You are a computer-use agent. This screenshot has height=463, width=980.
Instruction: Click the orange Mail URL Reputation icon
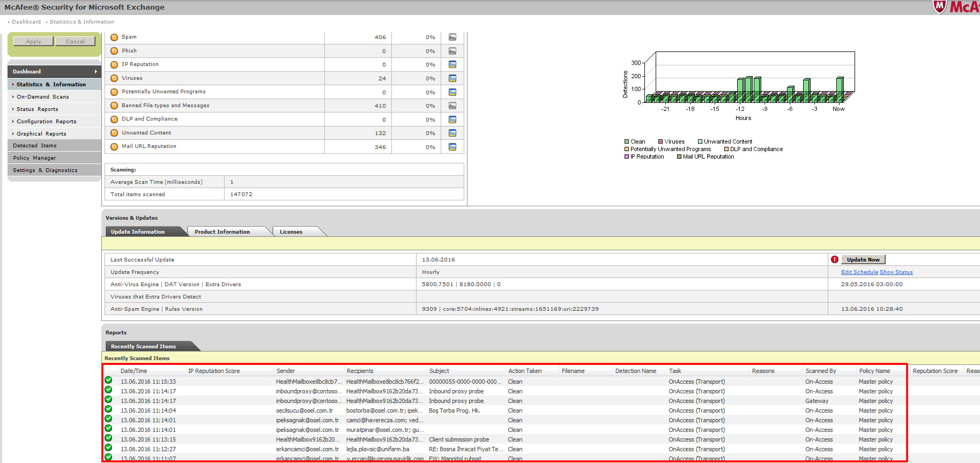click(114, 147)
